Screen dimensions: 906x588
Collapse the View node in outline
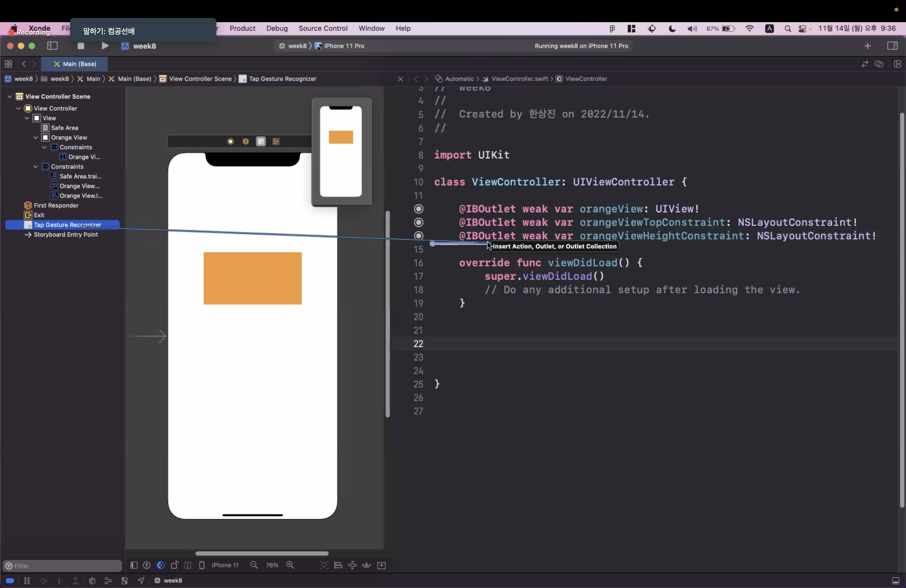pos(27,118)
